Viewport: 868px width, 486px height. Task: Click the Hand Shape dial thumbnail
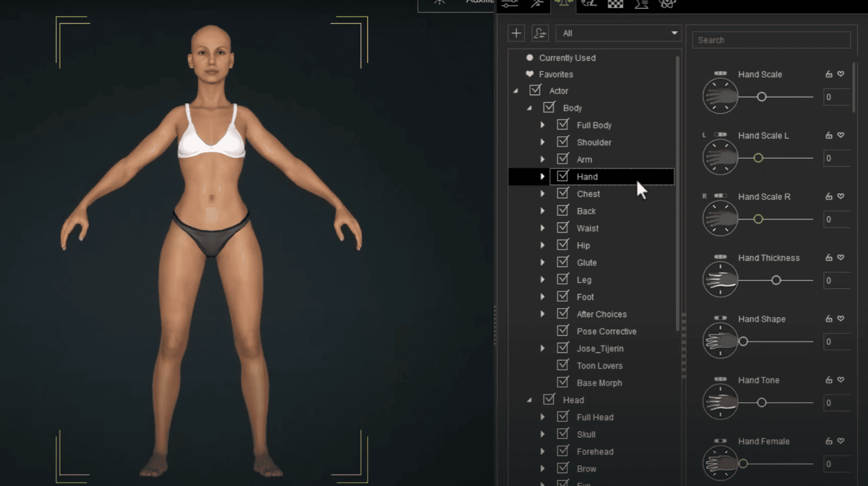(720, 341)
